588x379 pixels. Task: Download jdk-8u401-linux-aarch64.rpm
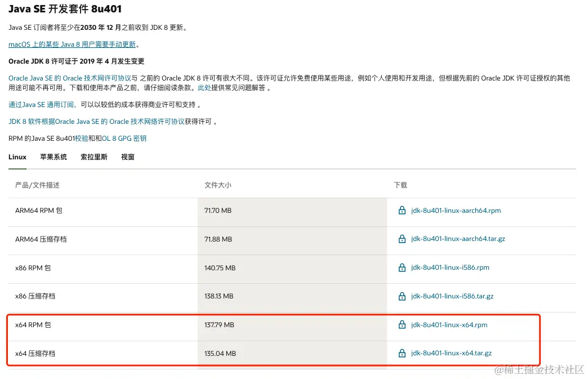coord(456,211)
